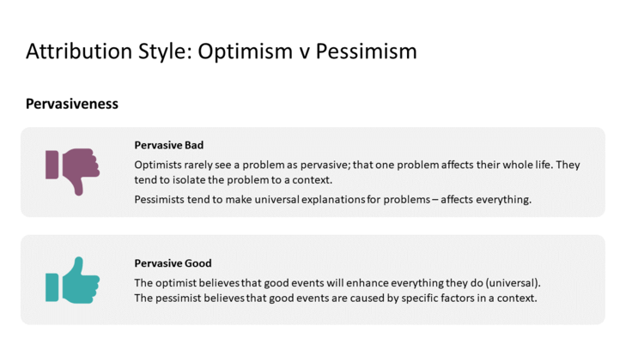Click the line tend to isolate the problem

coord(234,180)
